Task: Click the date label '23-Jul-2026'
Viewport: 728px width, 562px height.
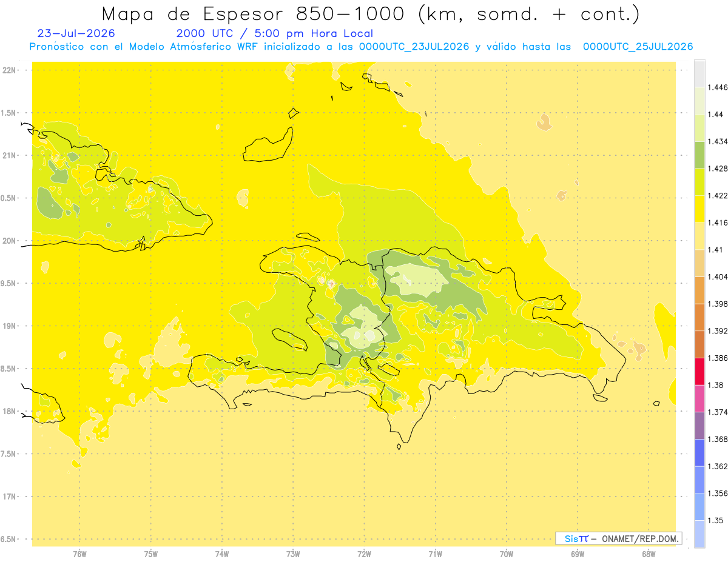Action: point(76,33)
